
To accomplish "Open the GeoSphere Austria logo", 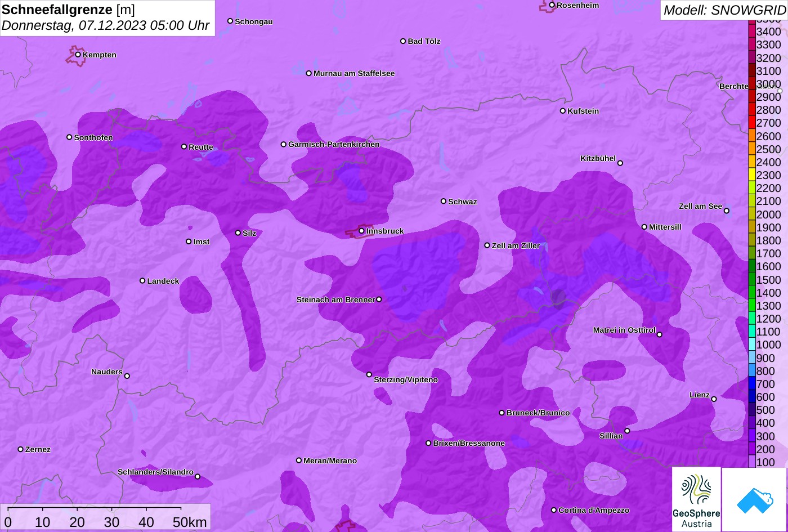I will [x=696, y=499].
